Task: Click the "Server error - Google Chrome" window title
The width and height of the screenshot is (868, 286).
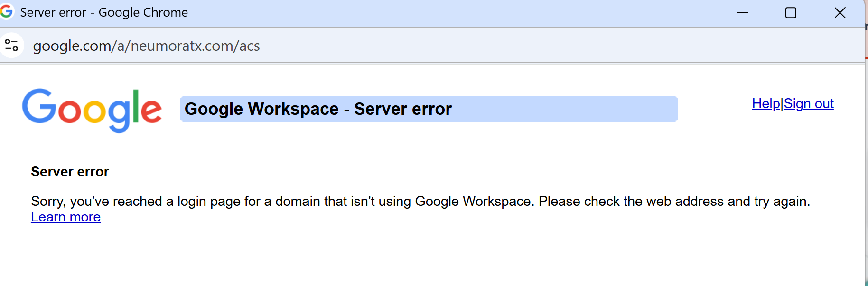Action: pyautogui.click(x=104, y=12)
